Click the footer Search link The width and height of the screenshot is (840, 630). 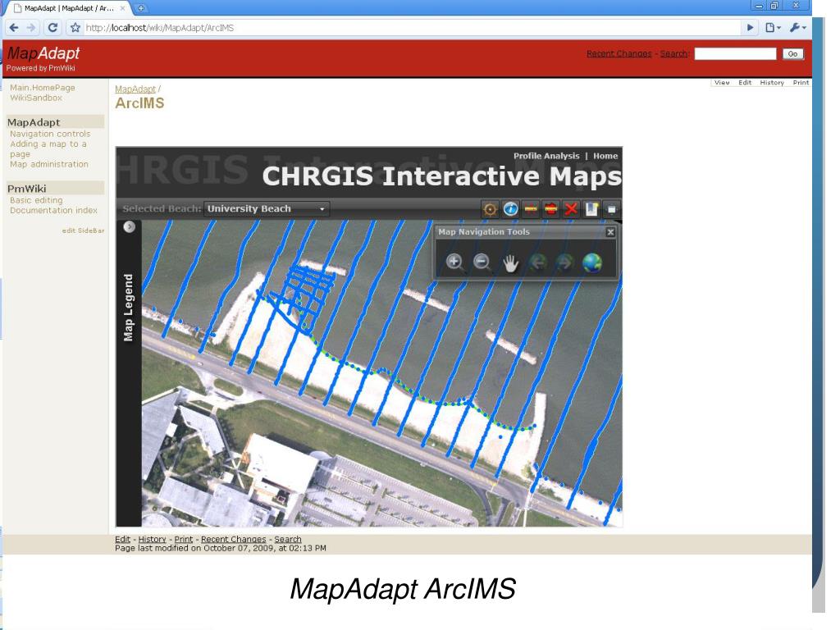(288, 539)
